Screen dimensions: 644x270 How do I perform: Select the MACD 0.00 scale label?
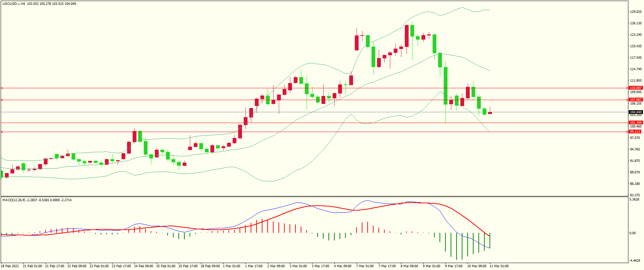(633, 233)
